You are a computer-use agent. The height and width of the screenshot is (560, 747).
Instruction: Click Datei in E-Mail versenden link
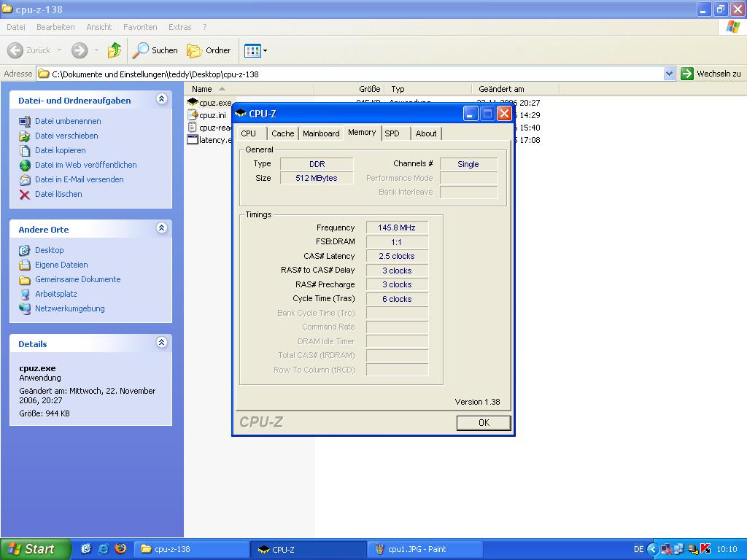(x=79, y=179)
